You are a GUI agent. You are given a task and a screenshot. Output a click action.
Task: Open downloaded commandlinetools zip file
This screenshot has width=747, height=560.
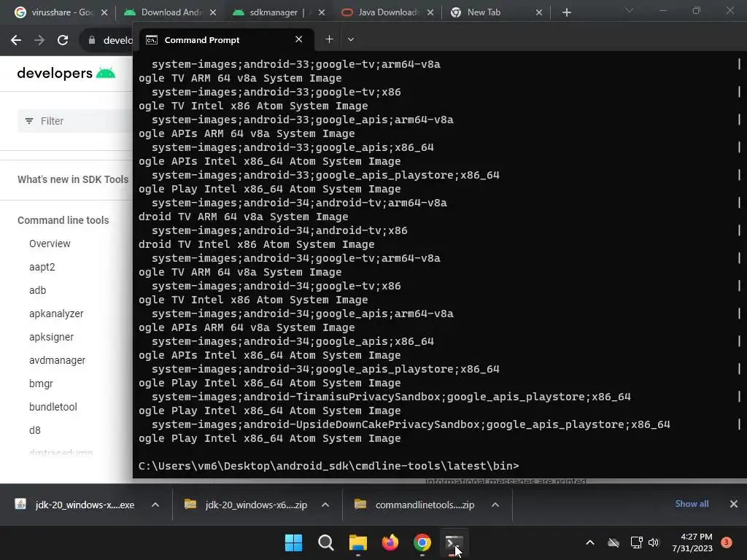pos(415,505)
